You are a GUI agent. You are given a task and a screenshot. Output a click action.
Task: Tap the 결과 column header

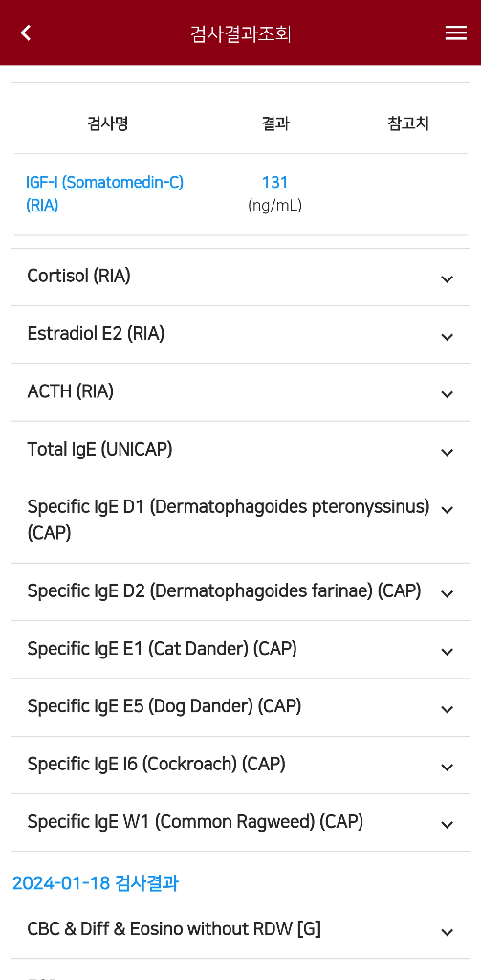[275, 123]
